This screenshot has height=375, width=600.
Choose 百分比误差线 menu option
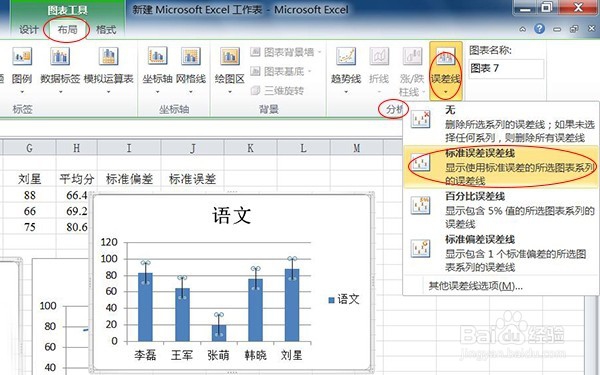click(501, 209)
